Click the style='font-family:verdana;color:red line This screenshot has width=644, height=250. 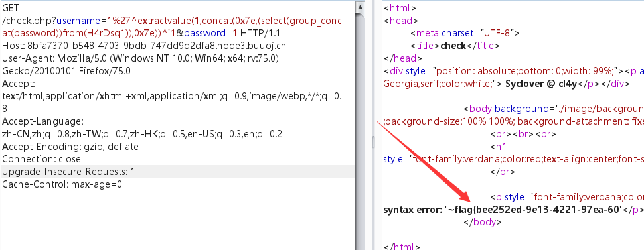(514, 159)
